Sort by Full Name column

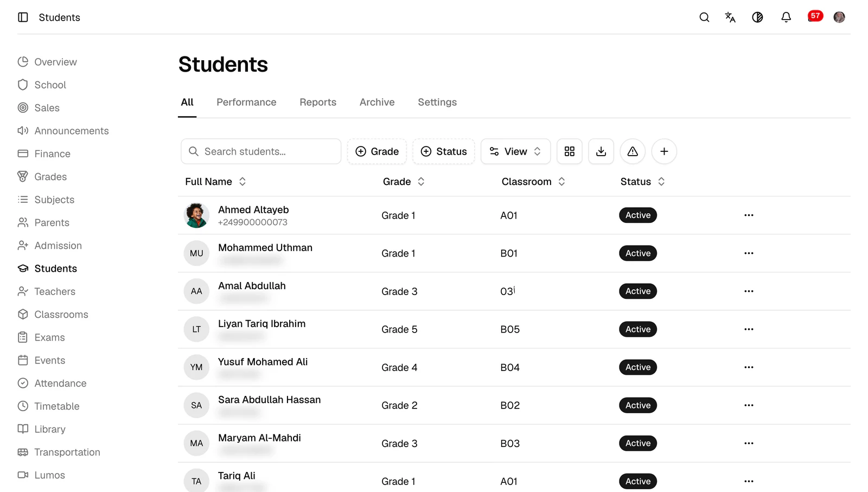point(216,182)
